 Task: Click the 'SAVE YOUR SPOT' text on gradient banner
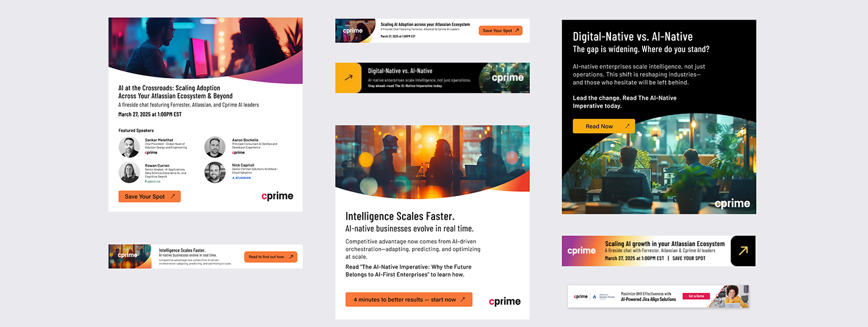coord(689,258)
